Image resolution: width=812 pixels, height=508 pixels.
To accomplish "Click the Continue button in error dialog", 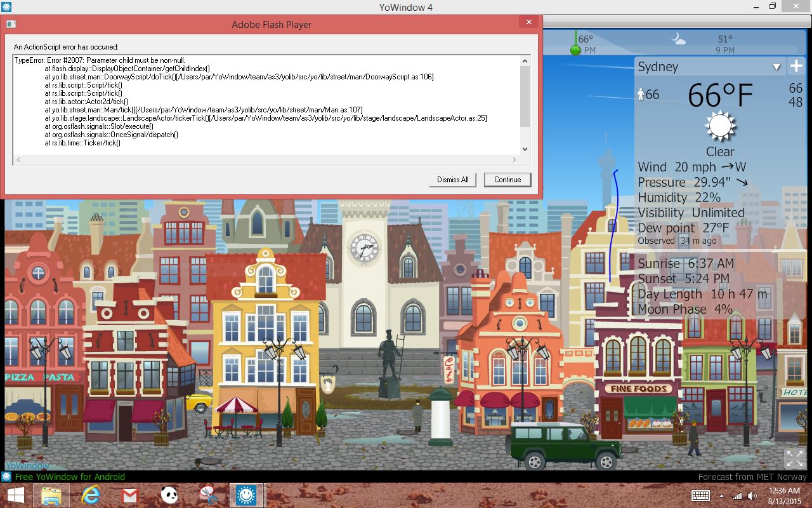I will pos(507,180).
